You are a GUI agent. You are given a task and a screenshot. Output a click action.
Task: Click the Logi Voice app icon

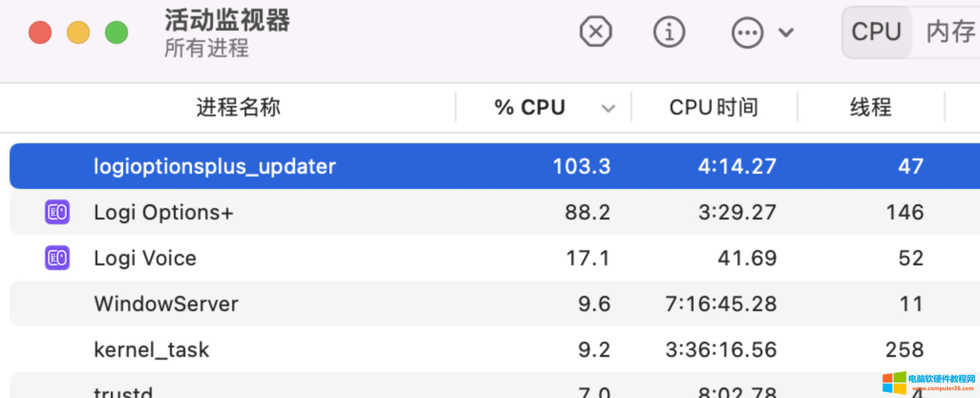pyautogui.click(x=57, y=258)
